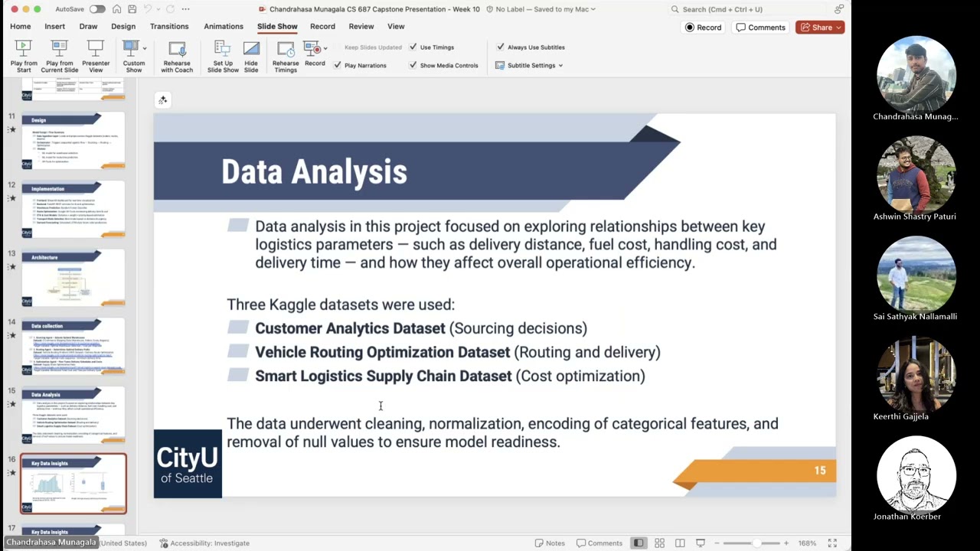The height and width of the screenshot is (551, 980).
Task: Select slide 15 Data Analysis thumbnail
Action: pyautogui.click(x=73, y=416)
